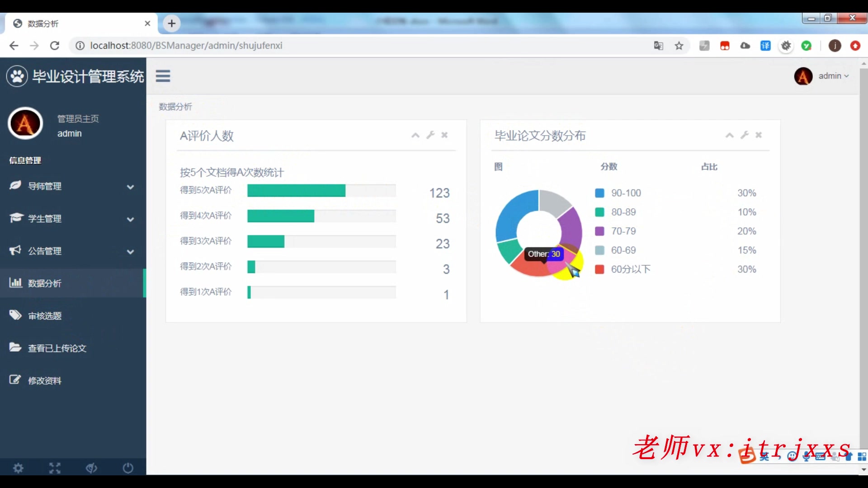View site information icon
Viewport: 868px width, 488px height.
click(80, 46)
